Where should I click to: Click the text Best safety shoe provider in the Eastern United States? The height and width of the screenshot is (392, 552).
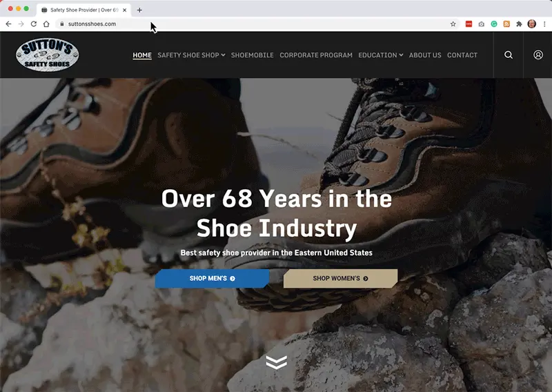coord(277,253)
